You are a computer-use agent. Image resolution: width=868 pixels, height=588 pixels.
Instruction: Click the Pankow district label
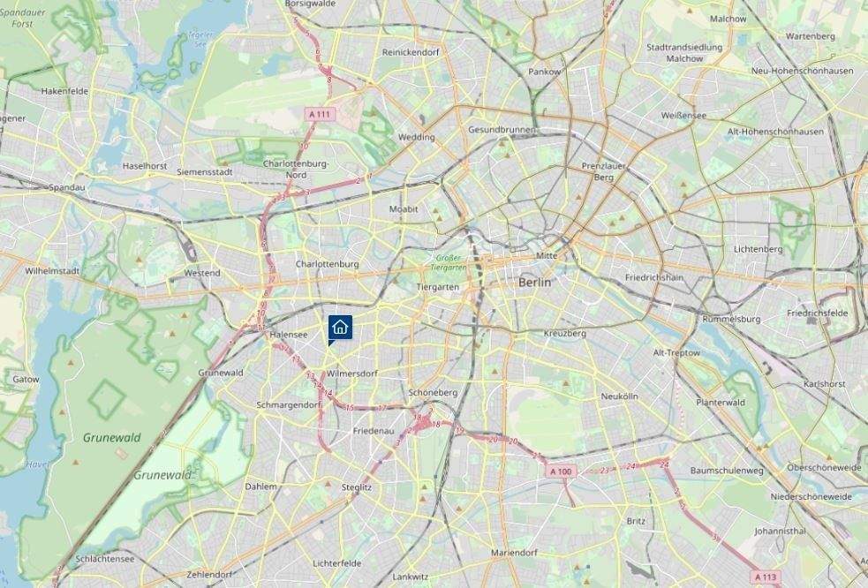[545, 72]
